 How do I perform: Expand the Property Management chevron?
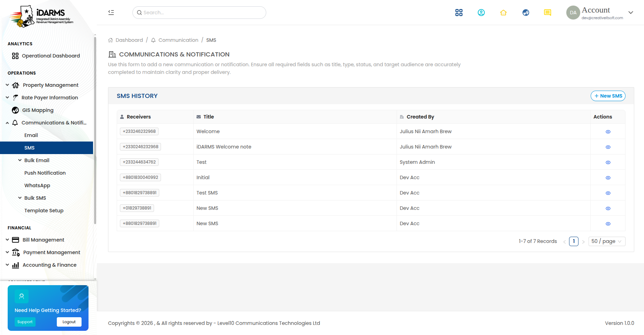click(x=7, y=85)
